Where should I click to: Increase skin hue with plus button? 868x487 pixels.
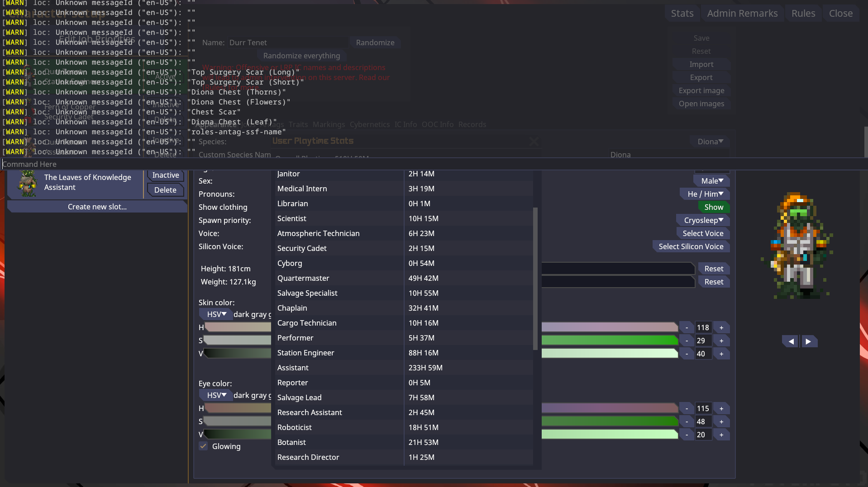[721, 328]
